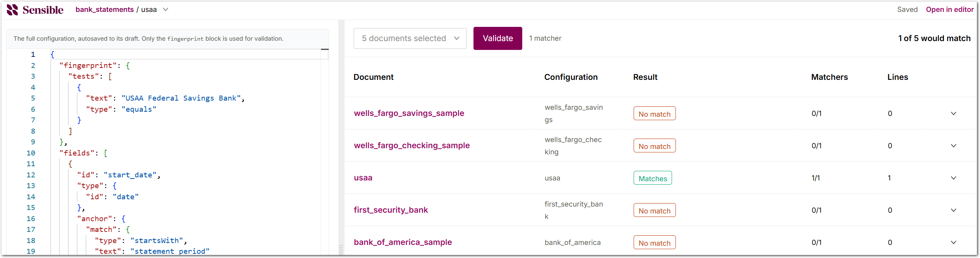The width and height of the screenshot is (980, 258).
Task: Click Open in editor link
Action: click(x=950, y=10)
